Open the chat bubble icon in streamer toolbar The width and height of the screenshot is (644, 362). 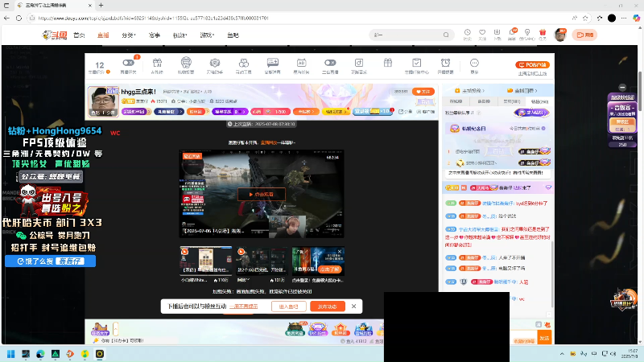(273, 63)
